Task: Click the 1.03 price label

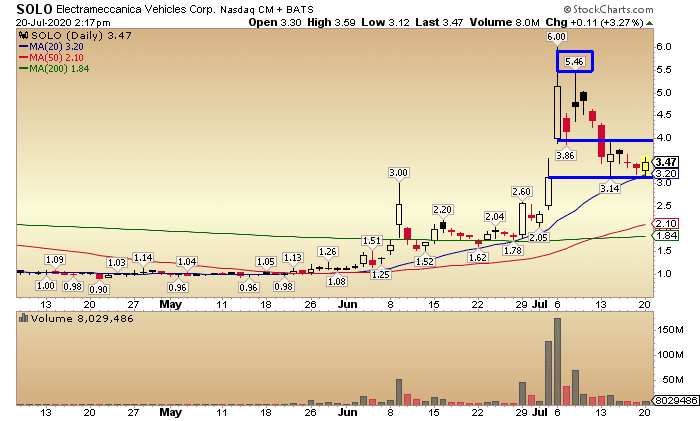Action: pos(117,263)
